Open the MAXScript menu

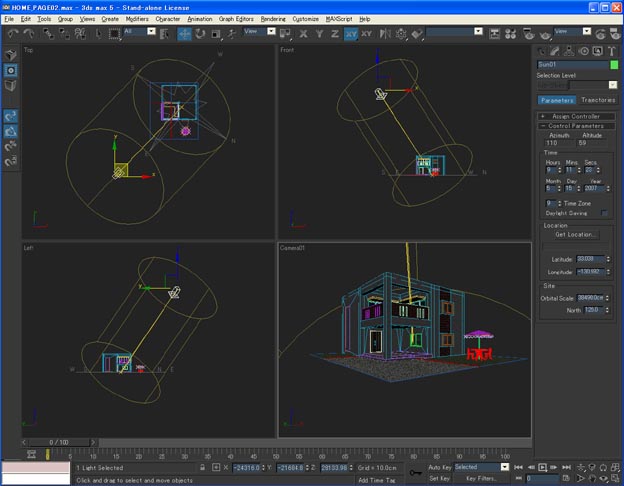[x=339, y=19]
